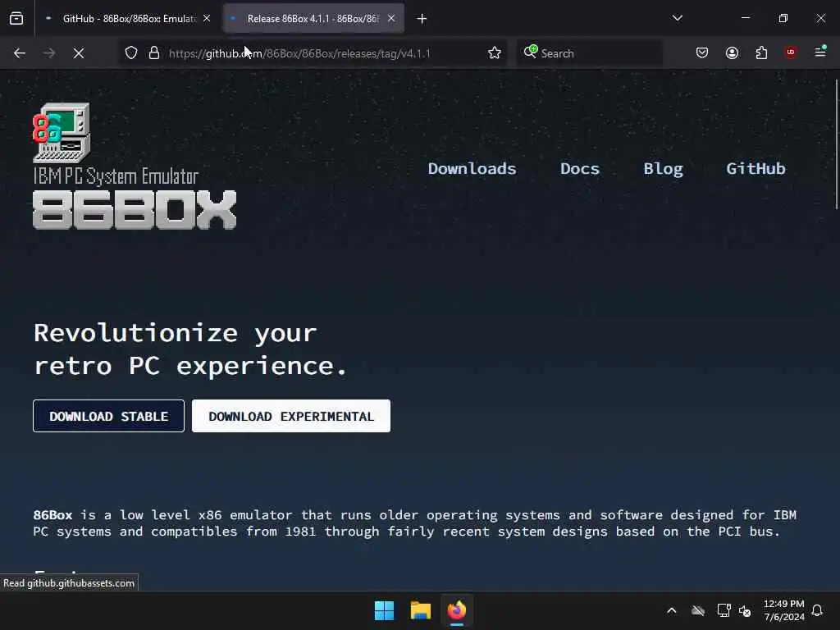Stop loading the current page
Image resolution: width=840 pixels, height=630 pixels.
click(79, 53)
